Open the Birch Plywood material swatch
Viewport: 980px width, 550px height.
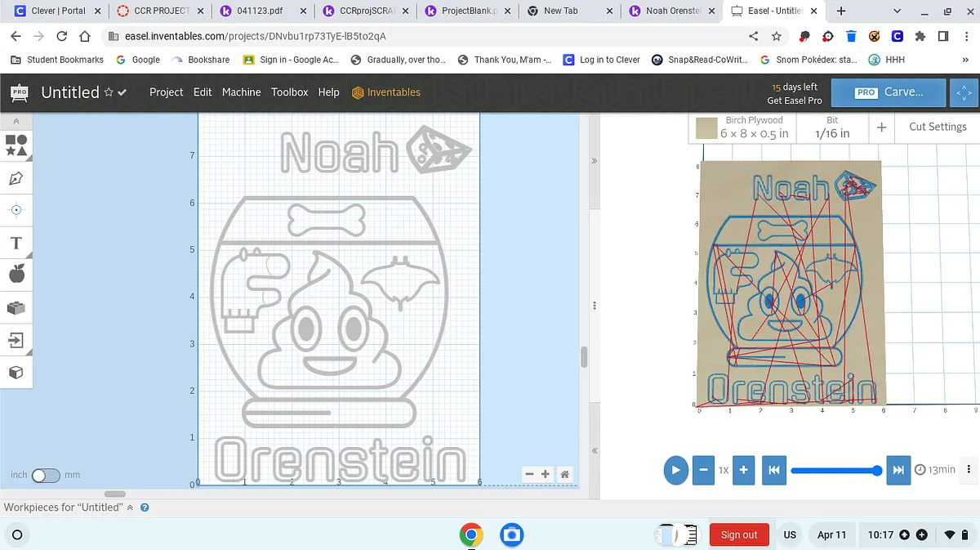[706, 127]
